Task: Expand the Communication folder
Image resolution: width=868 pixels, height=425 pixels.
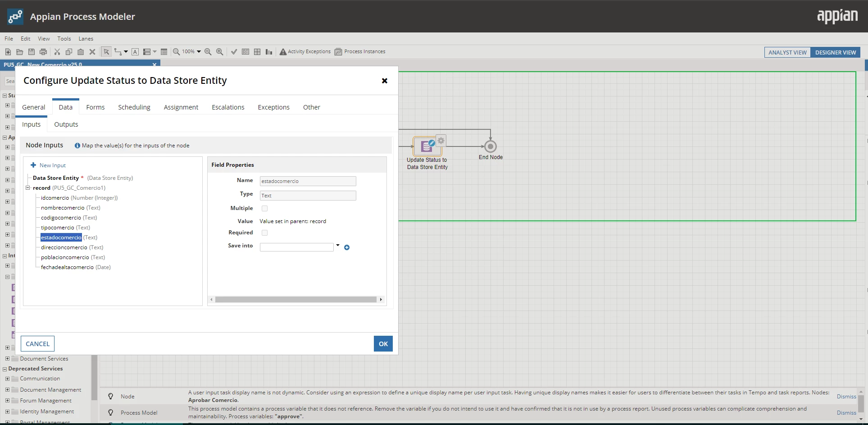Action: pos(7,379)
